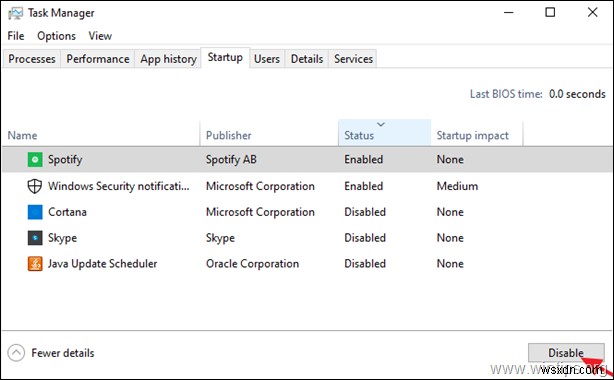Minimize the Task Manager window
This screenshot has width=614, height=380.
(509, 13)
